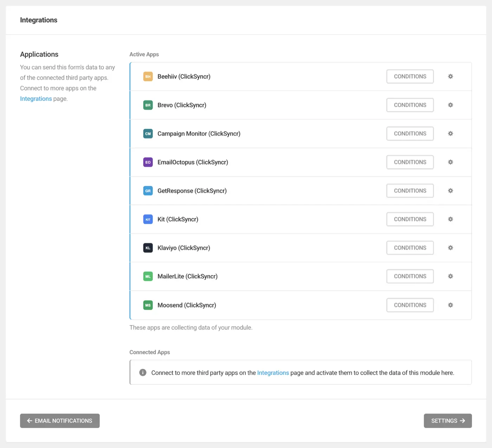Click the purple EO EmailOctopus icon
Viewport: 492px width, 448px height.
[148, 162]
